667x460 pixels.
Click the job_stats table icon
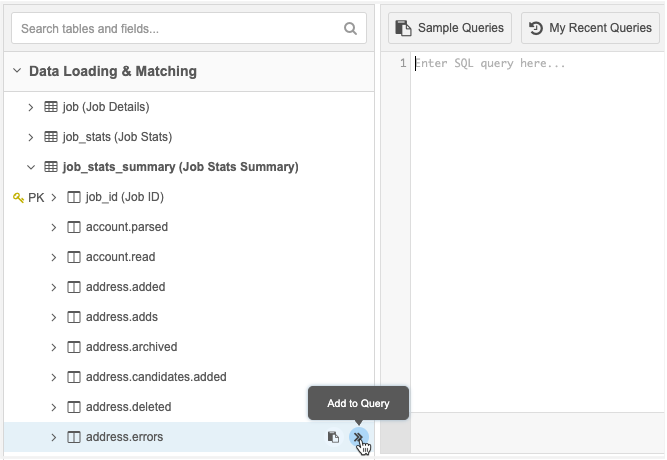tap(51, 137)
